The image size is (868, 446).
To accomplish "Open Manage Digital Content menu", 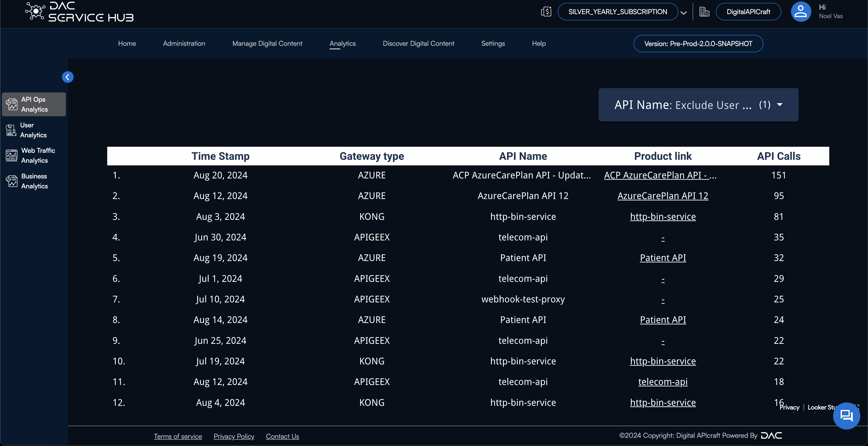I will (x=267, y=43).
